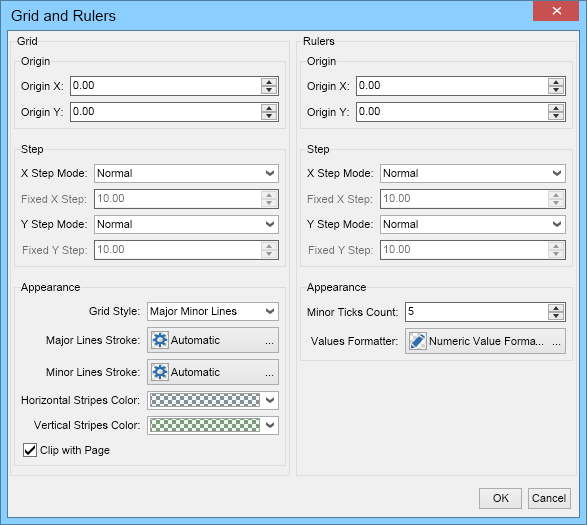Open the Horizontal Stripes Color picker
587x525 pixels.
(x=213, y=400)
